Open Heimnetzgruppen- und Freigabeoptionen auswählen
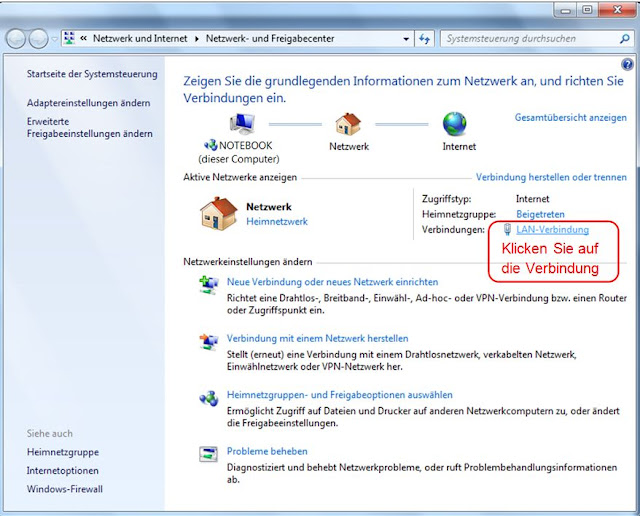The image size is (640, 516). click(x=340, y=395)
